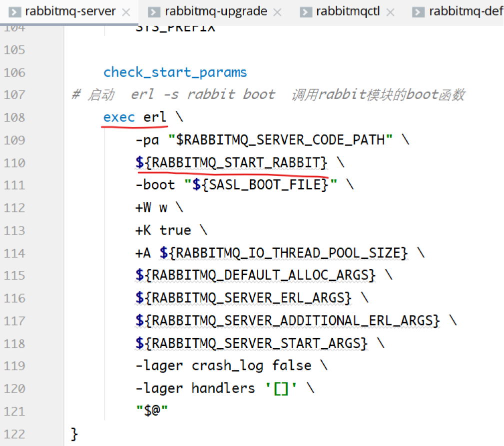504x446 pixels.
Task: Select the rabbitmq-def tab
Action: pos(466,11)
